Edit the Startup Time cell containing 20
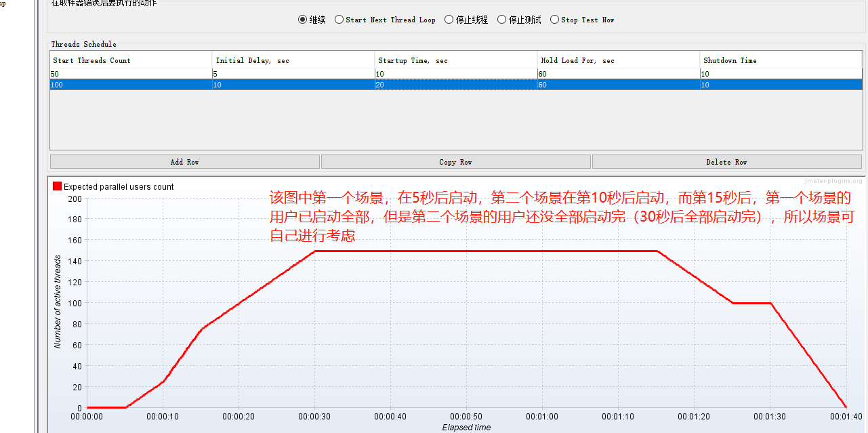The width and height of the screenshot is (868, 433). pos(455,85)
